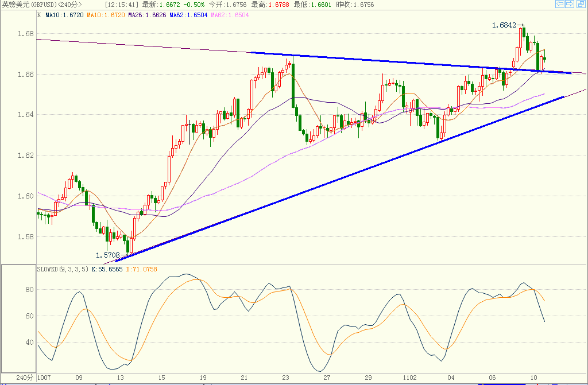Viewport: 588px width, 385px height.
Task: Click the SLOWKD(9,3,3,5) indicator label
Action: [63, 269]
